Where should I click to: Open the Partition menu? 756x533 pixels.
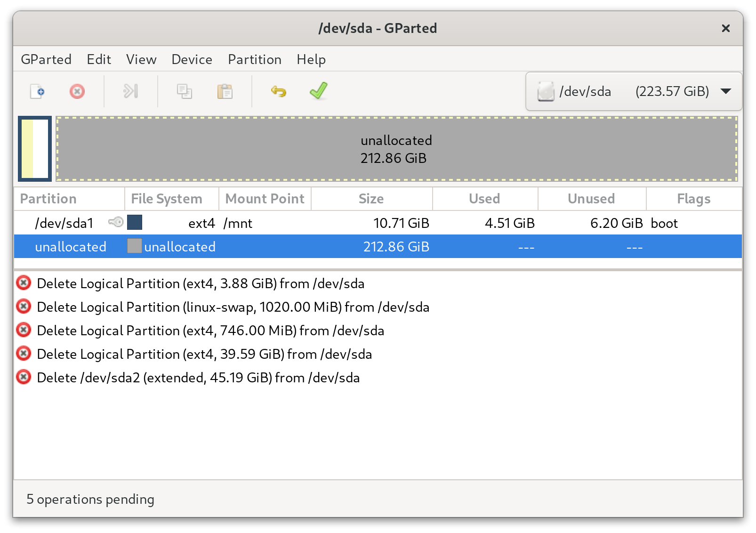(x=255, y=59)
